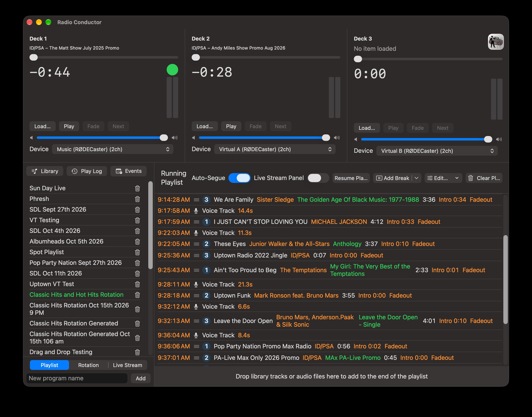Viewport: 532px width, 417px height.
Task: Click deck 1 badge on Ain't Too Proud to Beg
Action: coord(206,270)
